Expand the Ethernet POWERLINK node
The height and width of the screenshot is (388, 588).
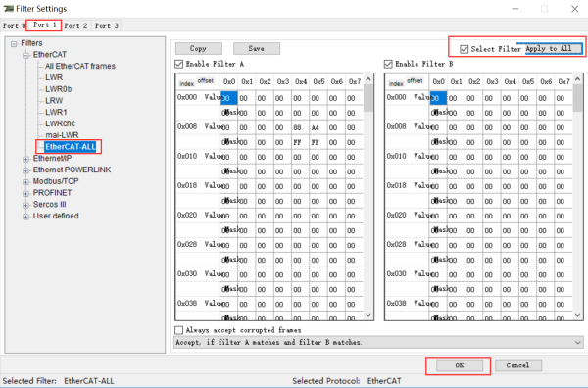pos(25,170)
